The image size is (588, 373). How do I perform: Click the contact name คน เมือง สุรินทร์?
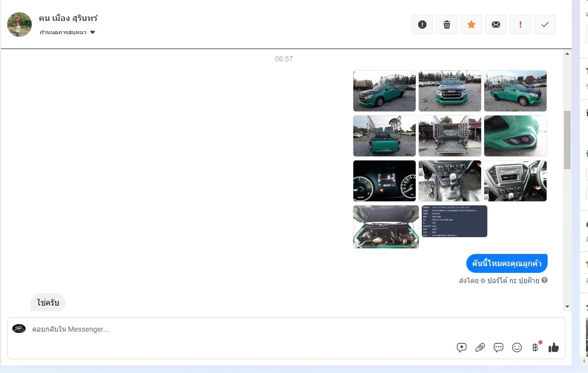click(x=68, y=18)
